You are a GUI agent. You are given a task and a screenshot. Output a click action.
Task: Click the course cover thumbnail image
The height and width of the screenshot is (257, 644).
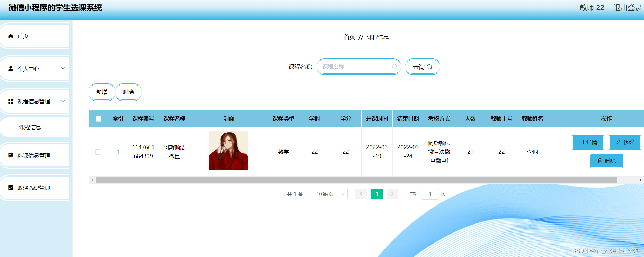[229, 151]
